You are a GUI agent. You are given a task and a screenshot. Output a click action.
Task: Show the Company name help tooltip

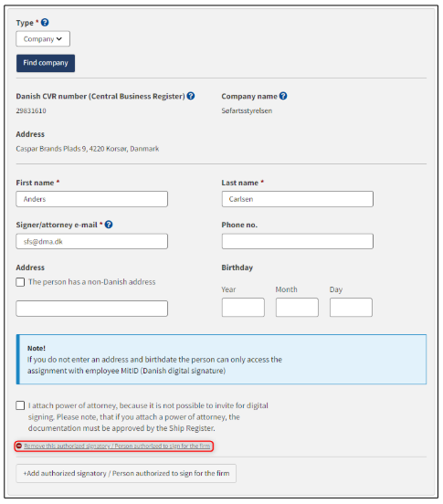283,96
